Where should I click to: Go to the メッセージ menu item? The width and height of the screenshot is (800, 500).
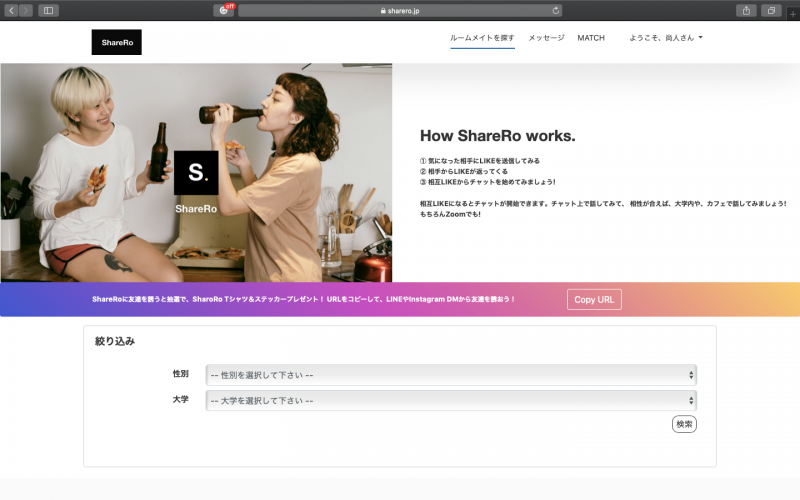coord(546,38)
